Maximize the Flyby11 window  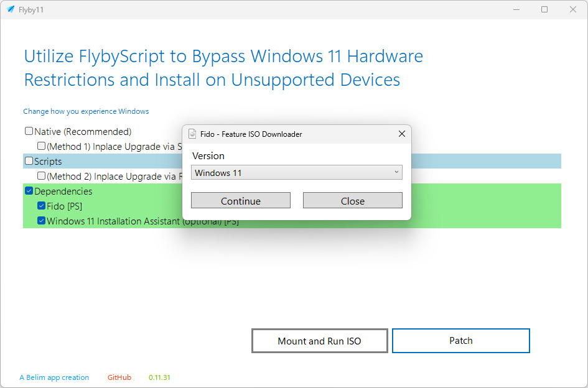coord(544,9)
